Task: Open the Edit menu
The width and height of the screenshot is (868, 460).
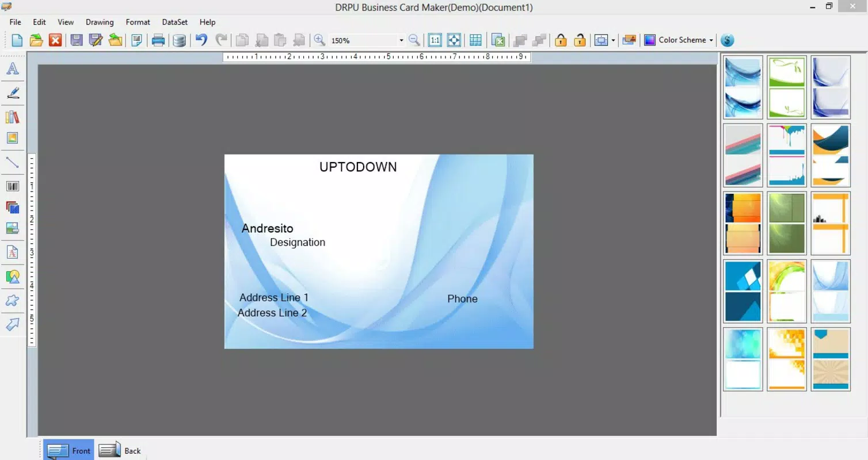Action: tap(39, 22)
